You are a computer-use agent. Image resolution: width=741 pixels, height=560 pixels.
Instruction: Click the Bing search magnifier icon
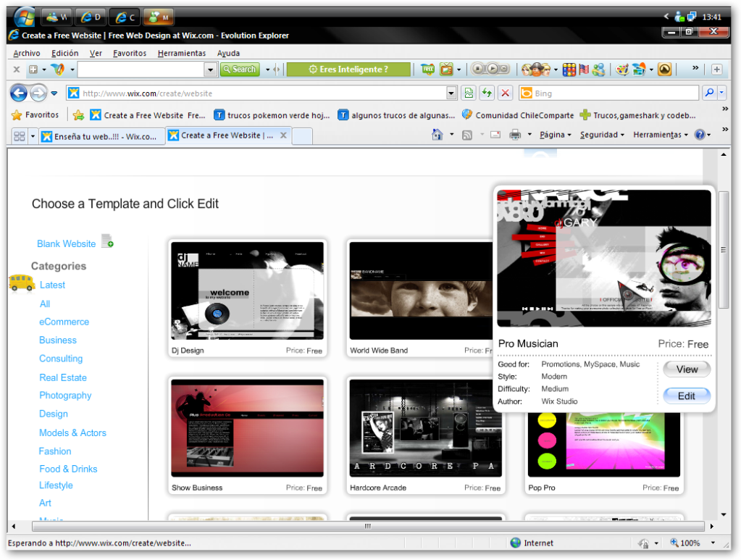pos(709,93)
